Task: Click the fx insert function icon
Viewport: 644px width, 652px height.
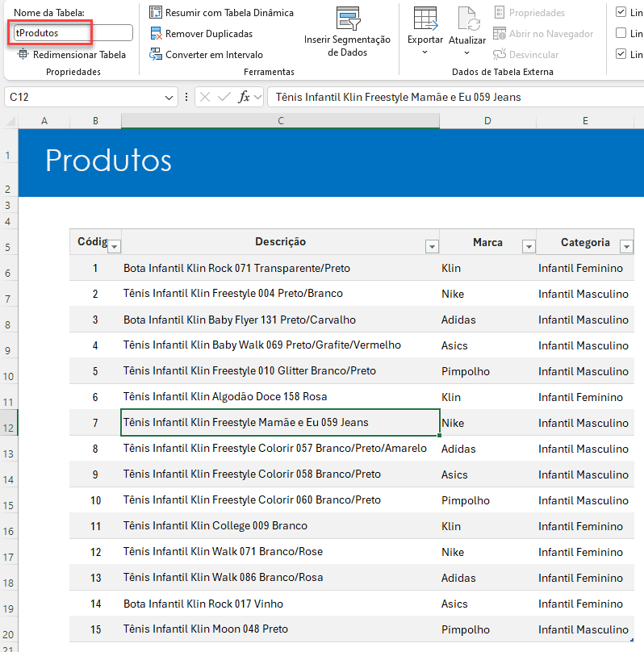Action: pyautogui.click(x=244, y=97)
